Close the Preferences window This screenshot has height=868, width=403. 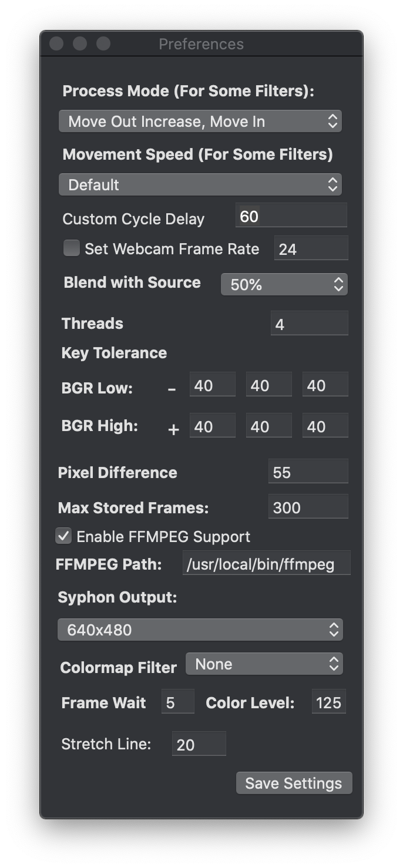[56, 44]
